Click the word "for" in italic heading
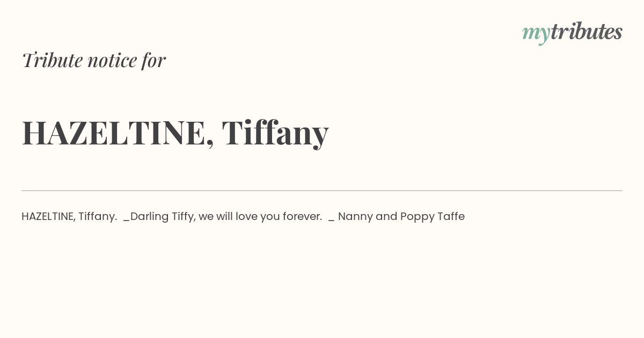 [154, 61]
